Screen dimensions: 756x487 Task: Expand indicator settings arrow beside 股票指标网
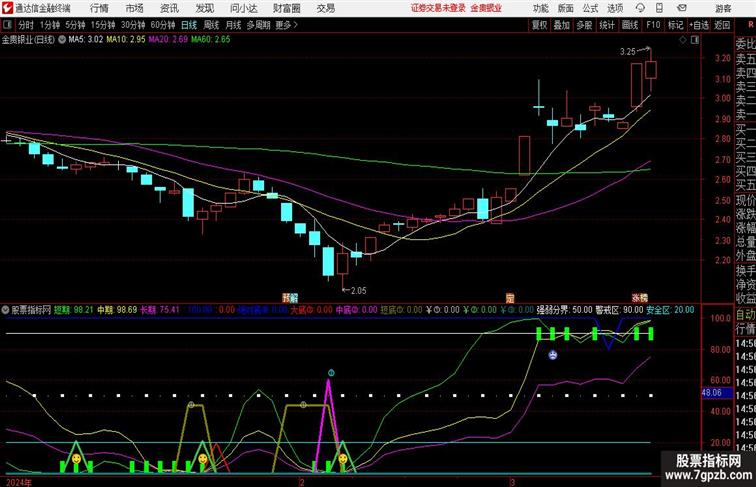(x=5, y=310)
